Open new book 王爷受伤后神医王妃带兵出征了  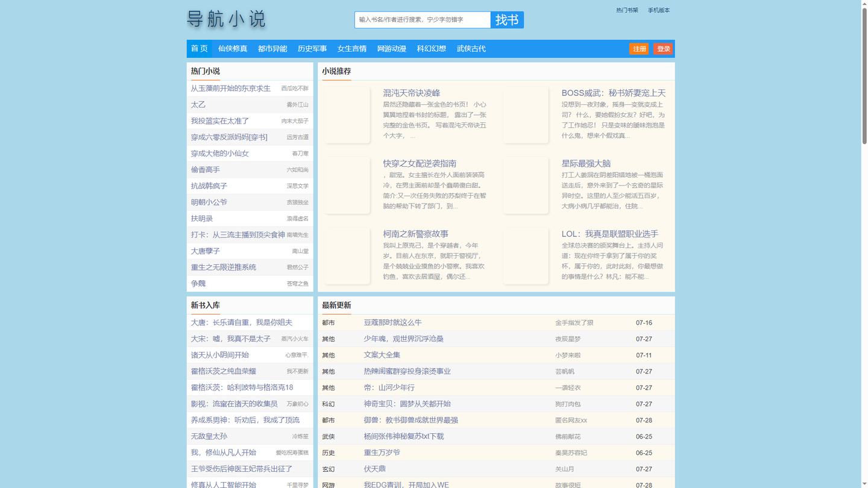242,469
